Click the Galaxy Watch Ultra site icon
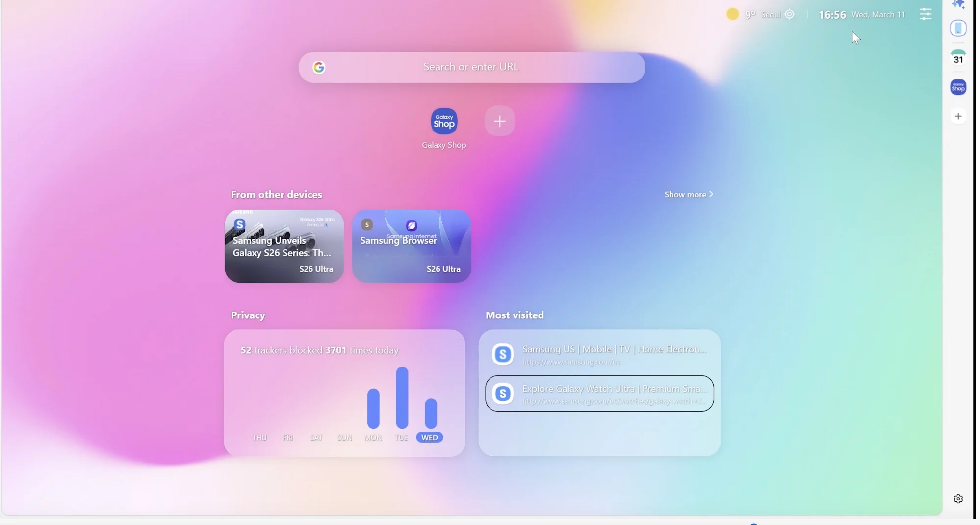 pos(503,394)
